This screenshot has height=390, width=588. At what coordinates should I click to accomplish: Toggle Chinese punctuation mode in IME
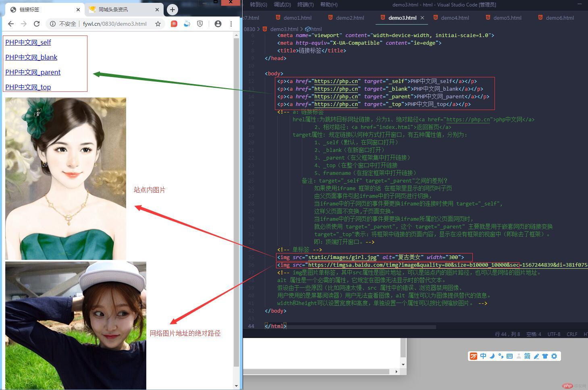(x=501, y=356)
